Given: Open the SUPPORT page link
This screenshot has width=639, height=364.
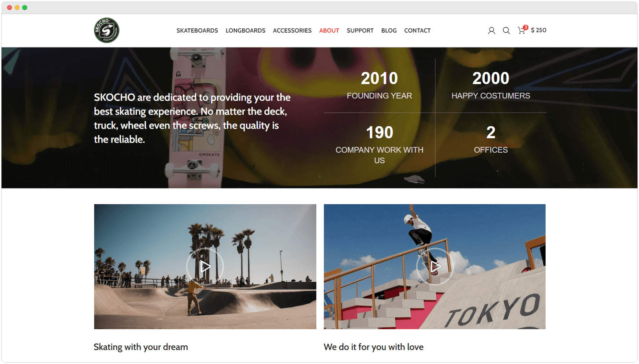Looking at the screenshot, I should pos(360,30).
